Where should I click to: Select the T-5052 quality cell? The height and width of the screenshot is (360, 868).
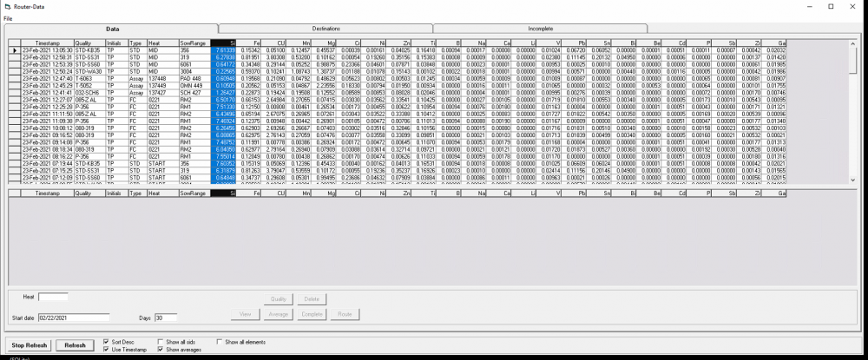[89, 85]
